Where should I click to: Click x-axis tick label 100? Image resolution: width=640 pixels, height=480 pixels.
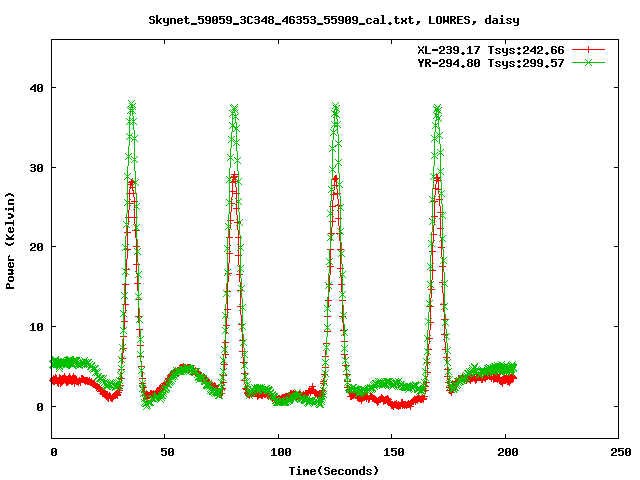[x=280, y=452]
